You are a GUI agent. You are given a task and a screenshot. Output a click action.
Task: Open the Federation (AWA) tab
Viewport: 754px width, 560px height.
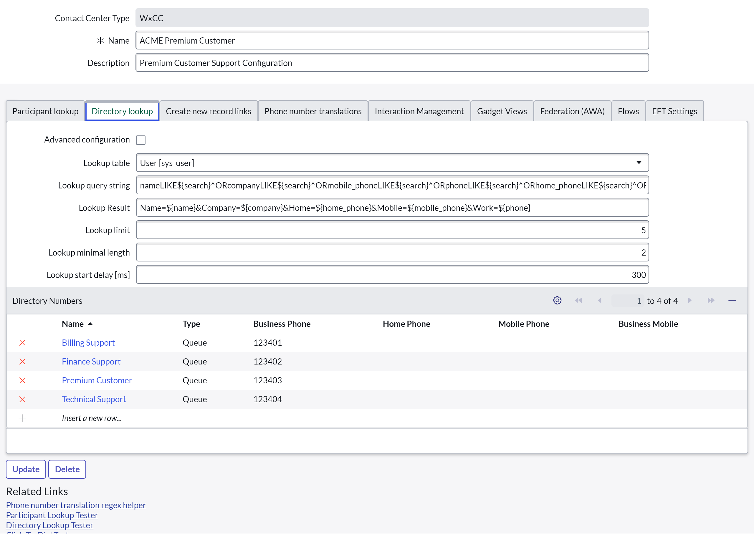coord(572,111)
